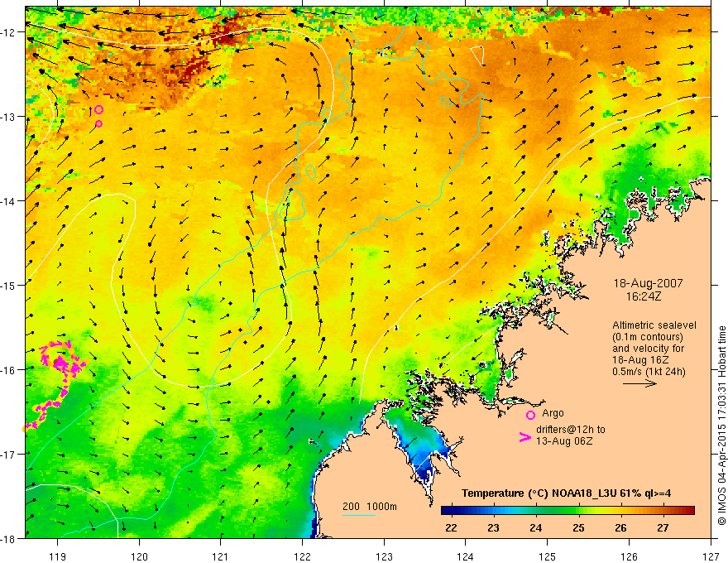Click the 0.5m/s velocity scale arrow
This screenshot has height=563, width=728.
click(x=639, y=383)
